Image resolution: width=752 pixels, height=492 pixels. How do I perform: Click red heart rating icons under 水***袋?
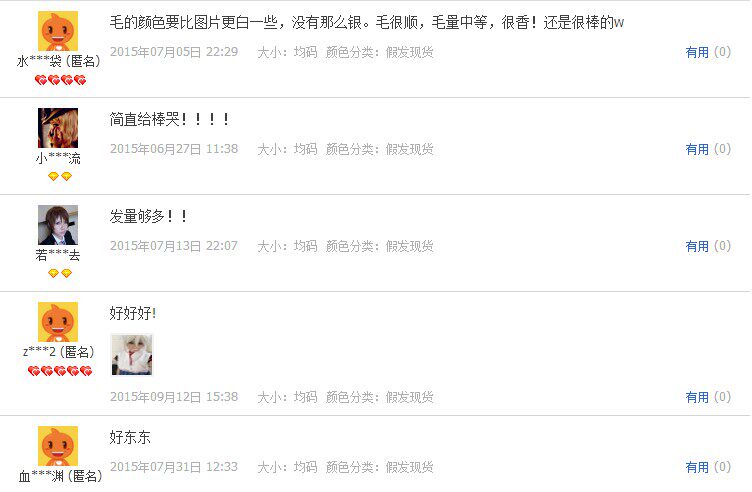(60, 80)
